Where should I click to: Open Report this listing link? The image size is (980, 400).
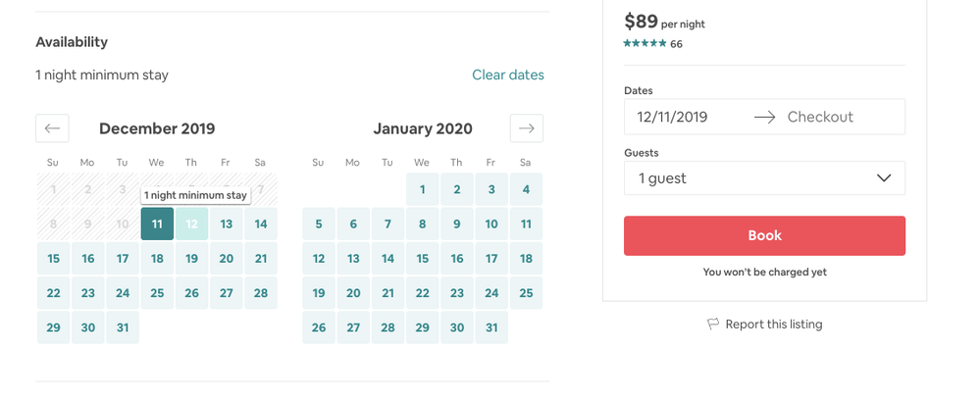coord(773,325)
